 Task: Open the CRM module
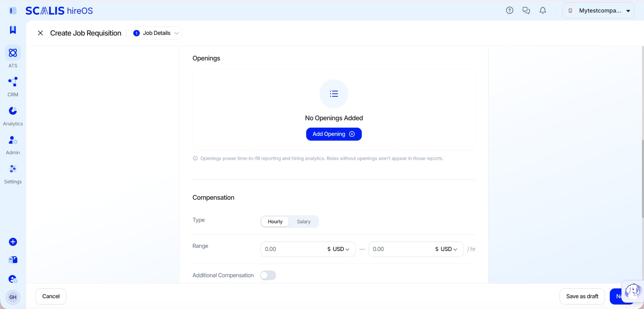(13, 87)
